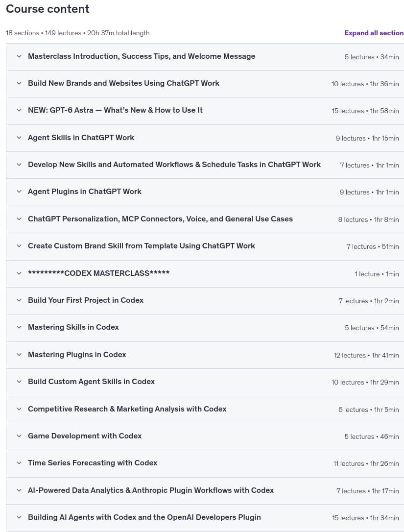The height and width of the screenshot is (532, 404).
Task: Expand AI-Powered Data Analytics section chevron
Action: coord(19,490)
